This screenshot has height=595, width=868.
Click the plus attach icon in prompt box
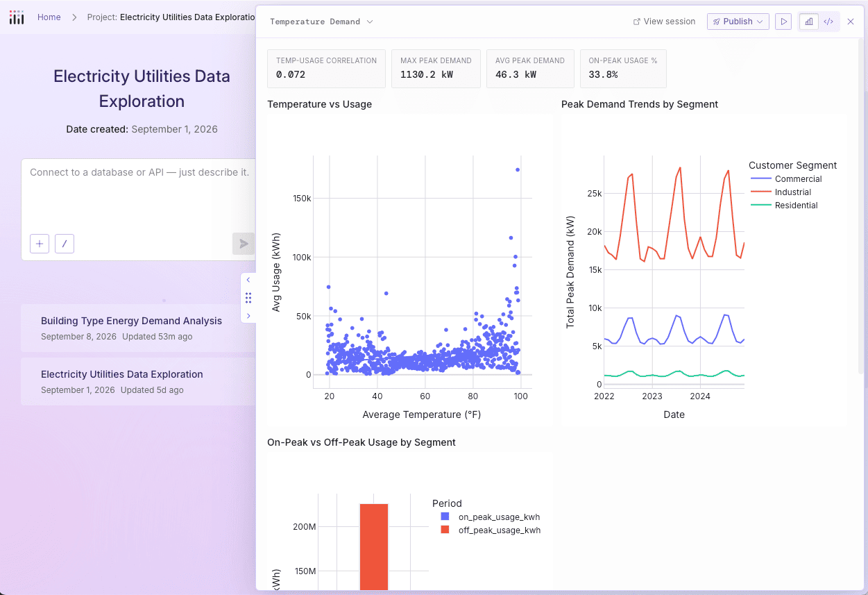40,244
